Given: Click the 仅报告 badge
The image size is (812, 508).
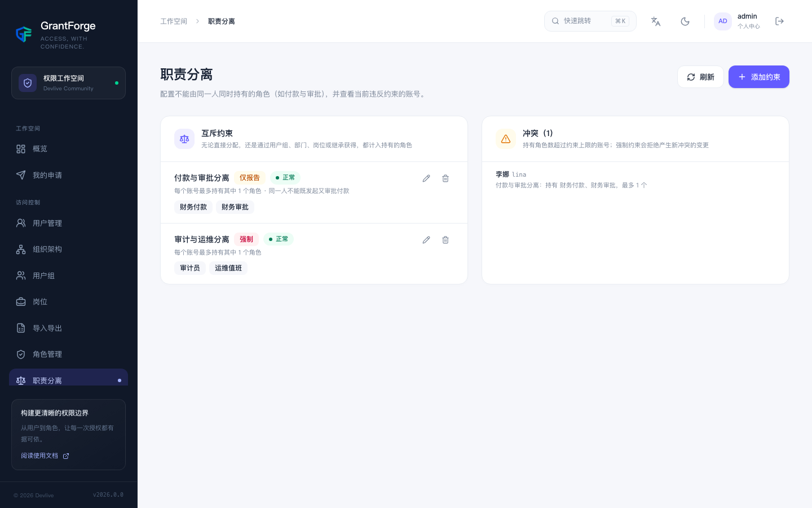Looking at the screenshot, I should [x=250, y=178].
